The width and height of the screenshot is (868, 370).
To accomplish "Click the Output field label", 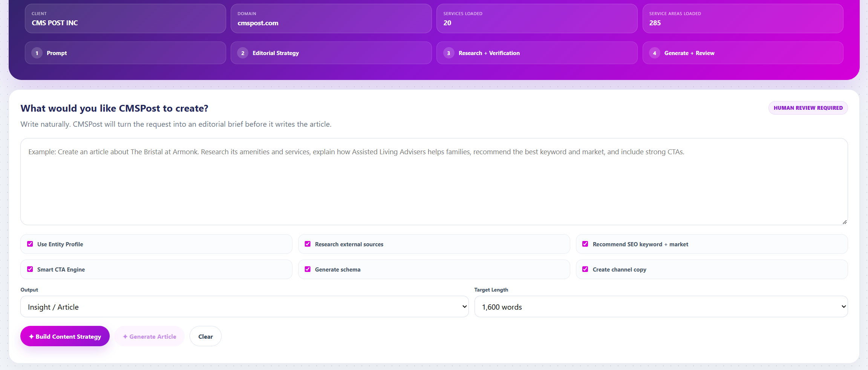I will (x=29, y=290).
